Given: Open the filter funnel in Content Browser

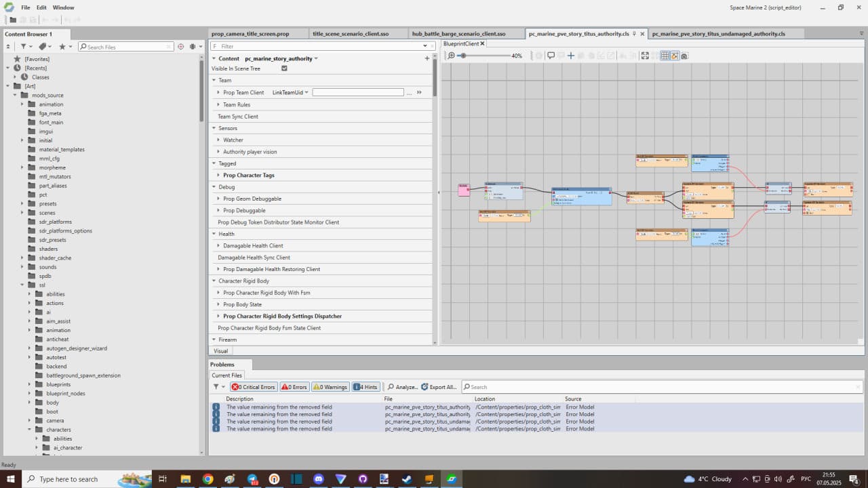Looking at the screenshot, I should [23, 47].
